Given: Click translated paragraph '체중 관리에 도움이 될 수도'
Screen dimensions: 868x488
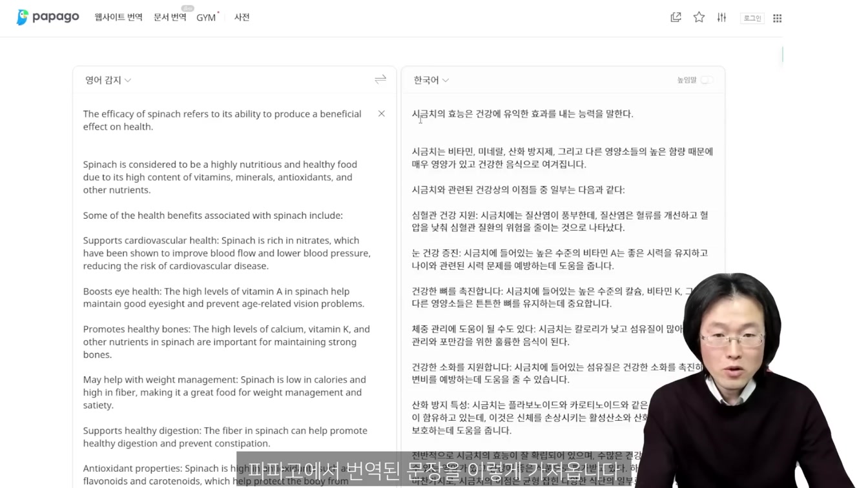Looking at the screenshot, I should pos(548,335).
